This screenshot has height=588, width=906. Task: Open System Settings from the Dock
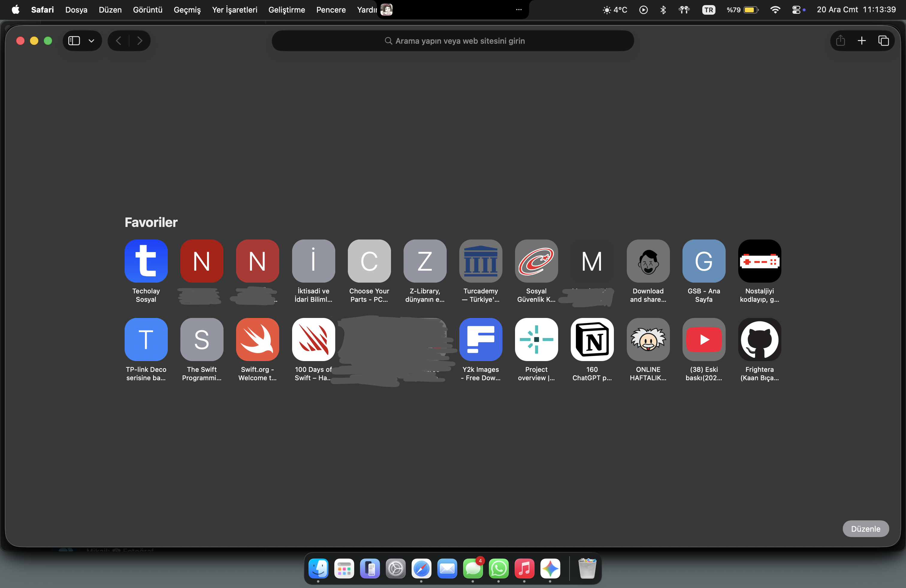point(395,569)
